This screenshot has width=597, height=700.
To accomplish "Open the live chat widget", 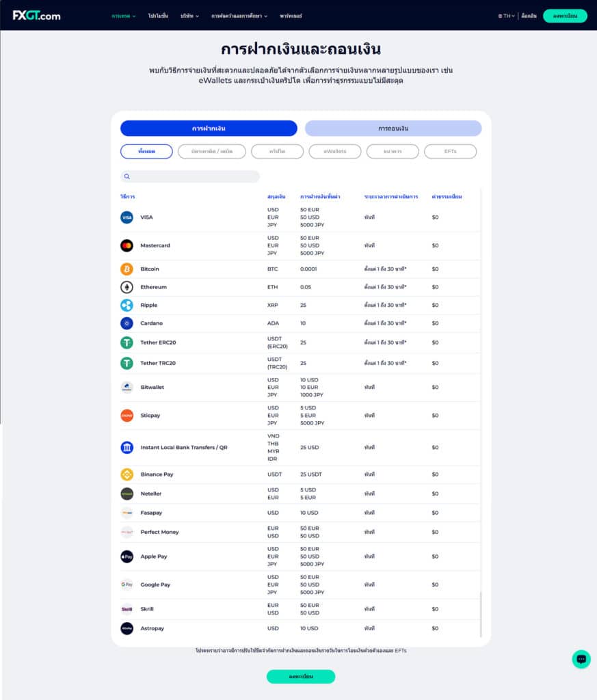I will click(581, 659).
